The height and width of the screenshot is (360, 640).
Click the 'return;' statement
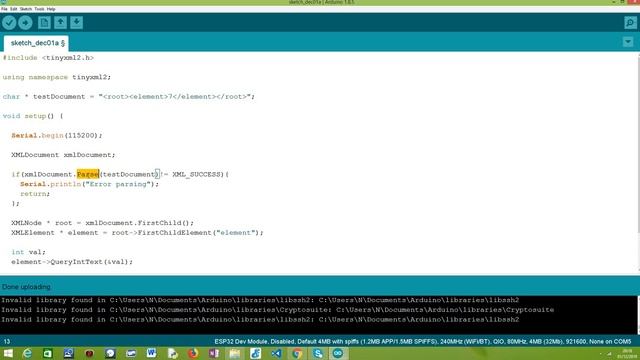35,194
